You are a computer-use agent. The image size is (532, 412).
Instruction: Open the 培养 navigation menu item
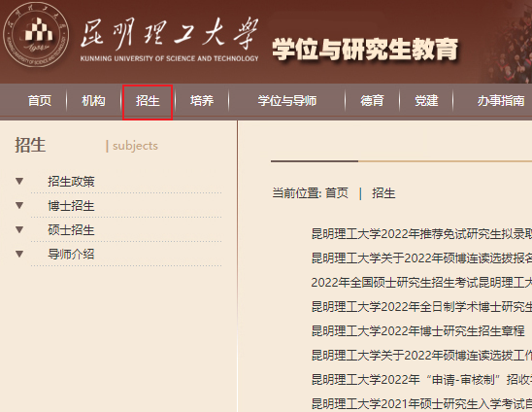point(202,101)
